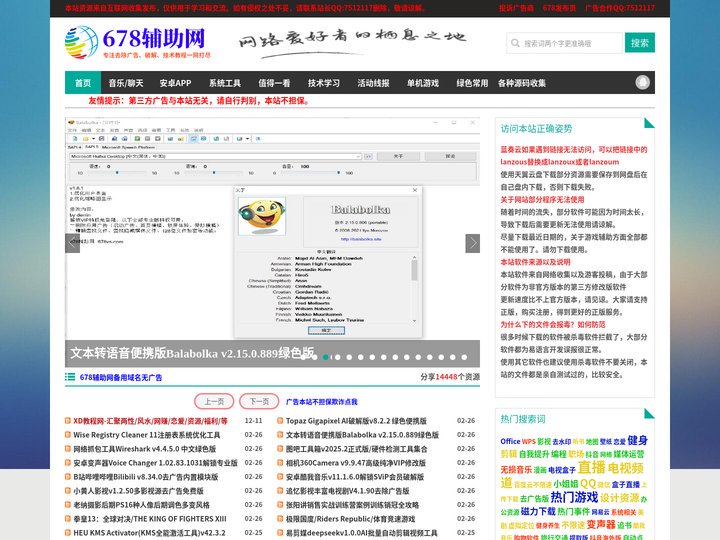Click the 健身 hot search tag
Image resolution: width=720 pixels, height=540 pixels.
click(637, 440)
